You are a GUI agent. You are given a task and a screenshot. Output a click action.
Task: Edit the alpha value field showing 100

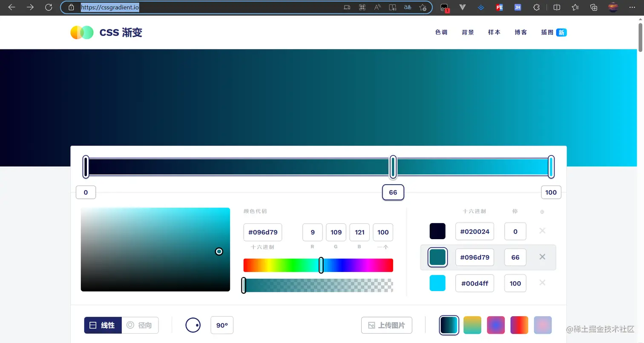[383, 232]
